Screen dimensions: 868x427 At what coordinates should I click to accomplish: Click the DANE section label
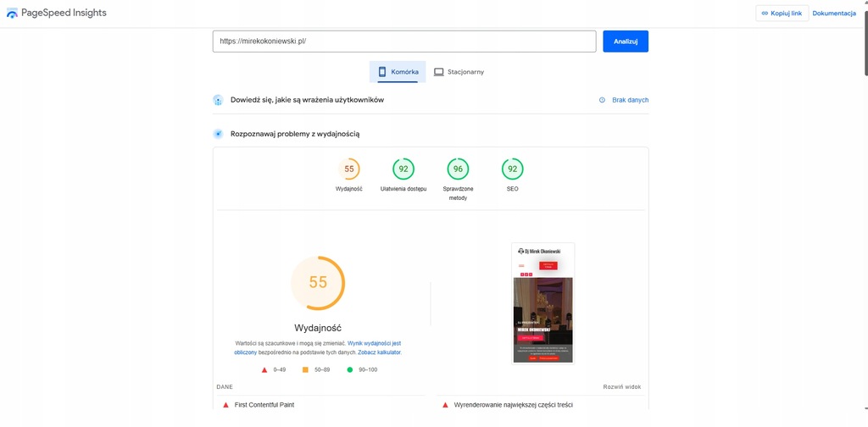(225, 387)
